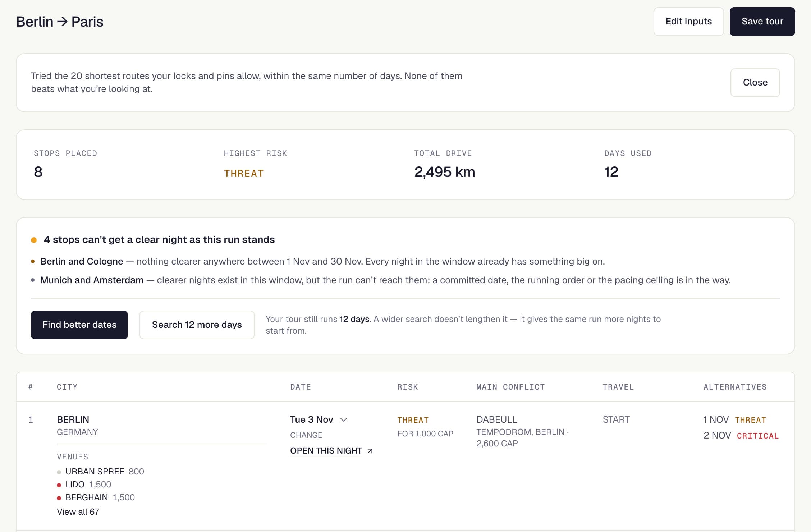Click the chevron next to Tue 3 Nov

click(344, 420)
